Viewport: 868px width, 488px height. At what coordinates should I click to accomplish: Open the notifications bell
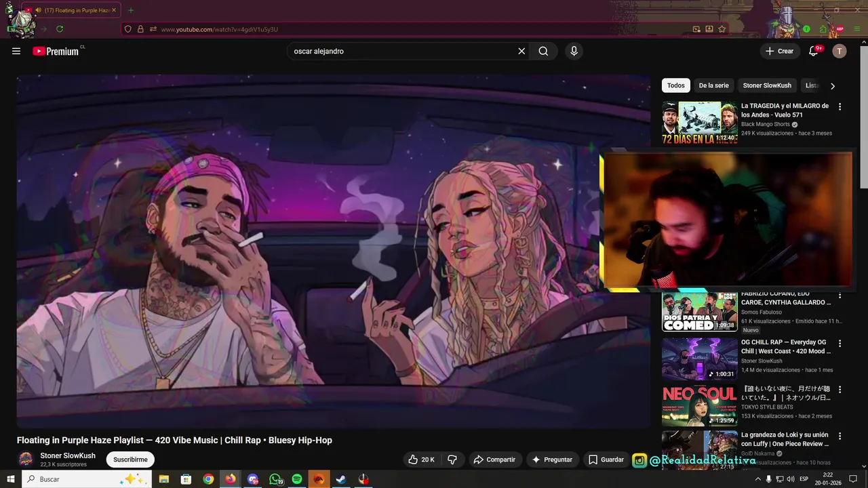point(814,51)
